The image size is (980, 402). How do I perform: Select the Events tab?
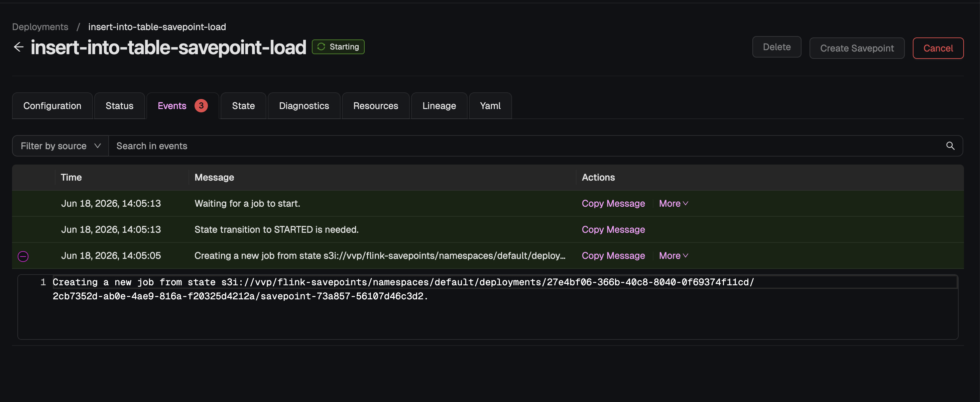pos(182,106)
